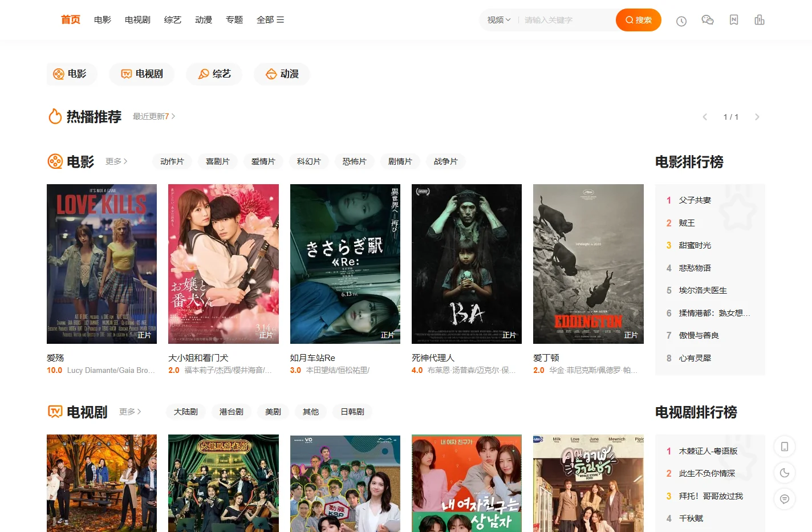Filter movies by 恐怖片
812x532 pixels.
point(355,161)
